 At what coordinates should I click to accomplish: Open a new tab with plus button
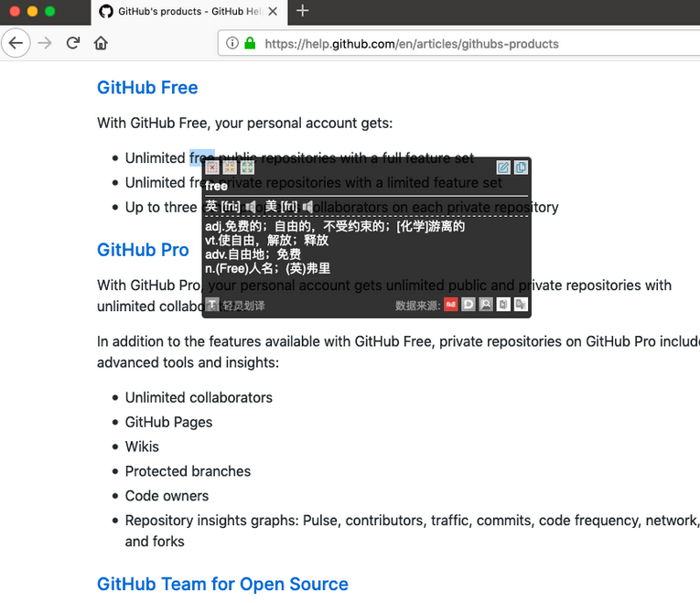[x=303, y=11]
